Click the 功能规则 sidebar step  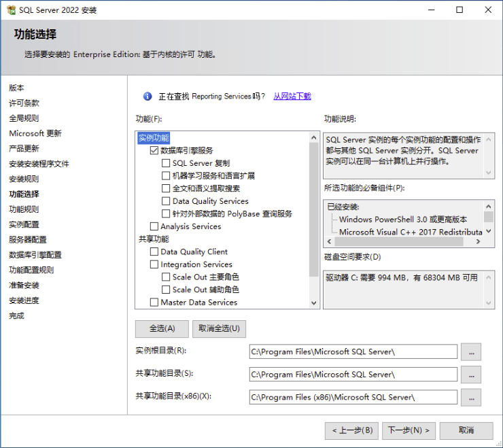coord(24,209)
